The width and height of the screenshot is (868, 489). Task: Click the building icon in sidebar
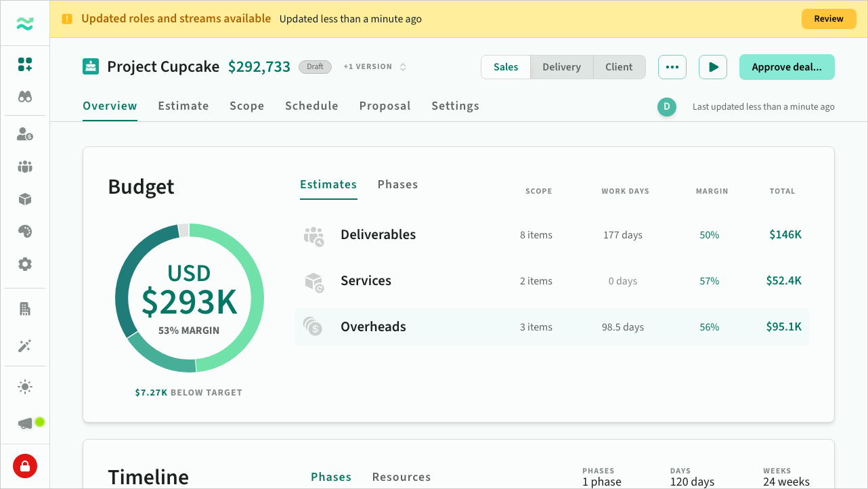pyautogui.click(x=25, y=309)
